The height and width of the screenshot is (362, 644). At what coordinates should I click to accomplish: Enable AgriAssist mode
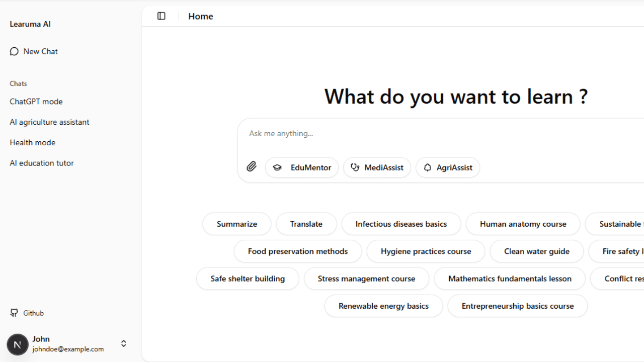(x=447, y=167)
